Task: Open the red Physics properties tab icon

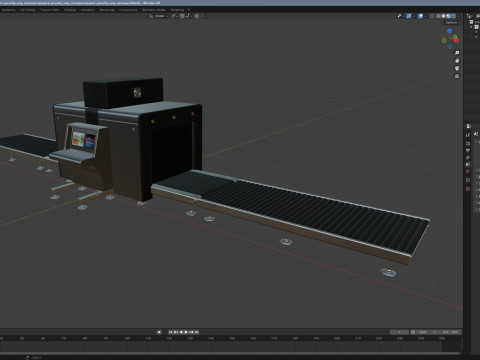Action: 468,171
